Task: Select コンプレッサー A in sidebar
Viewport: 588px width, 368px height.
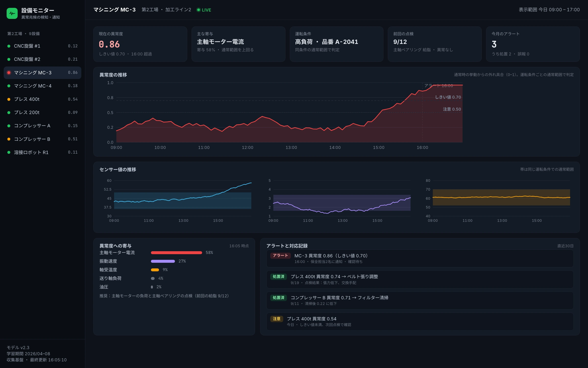Action: 42,126
